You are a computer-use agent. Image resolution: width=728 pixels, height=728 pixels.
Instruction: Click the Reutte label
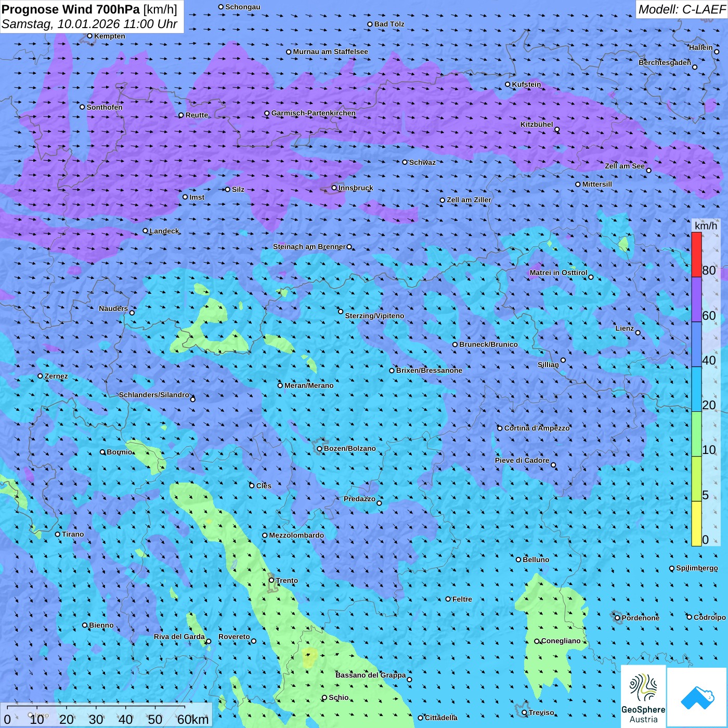coord(197,115)
